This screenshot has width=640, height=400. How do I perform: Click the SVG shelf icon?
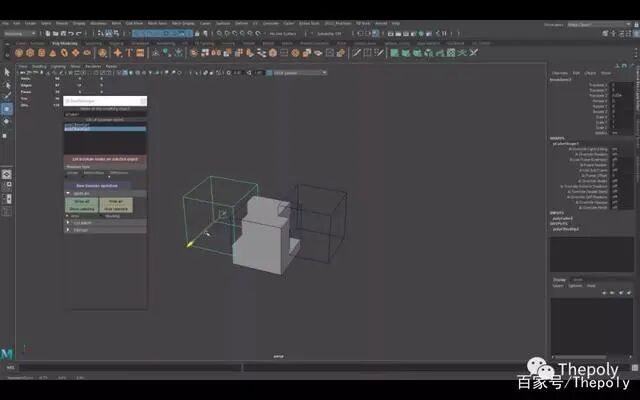coord(140,53)
